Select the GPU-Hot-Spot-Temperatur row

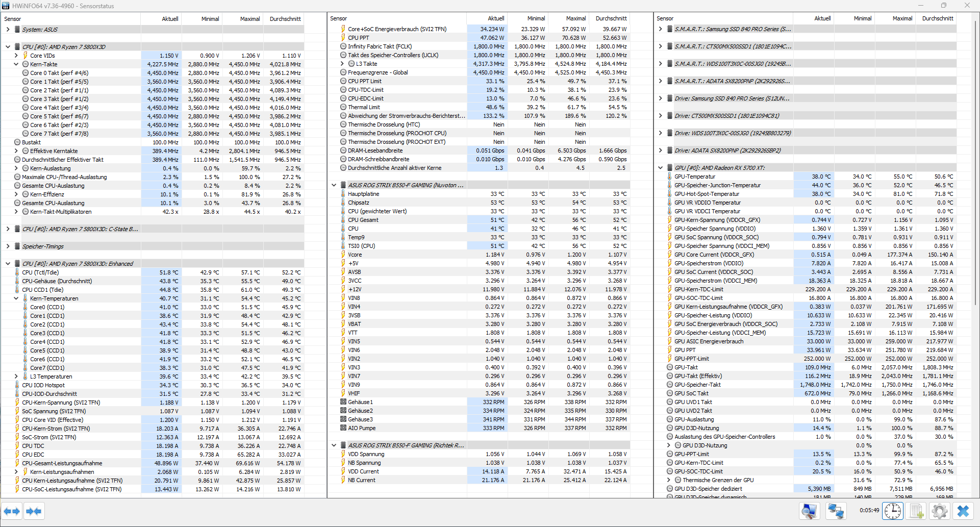click(805, 194)
